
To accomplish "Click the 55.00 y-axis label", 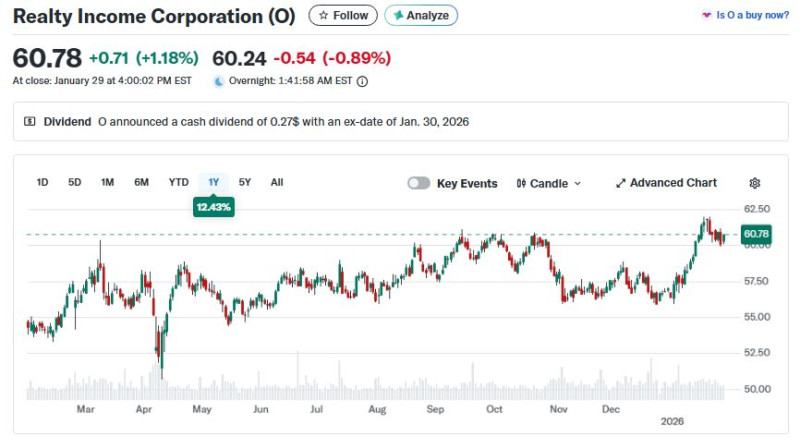I will pyautogui.click(x=757, y=317).
